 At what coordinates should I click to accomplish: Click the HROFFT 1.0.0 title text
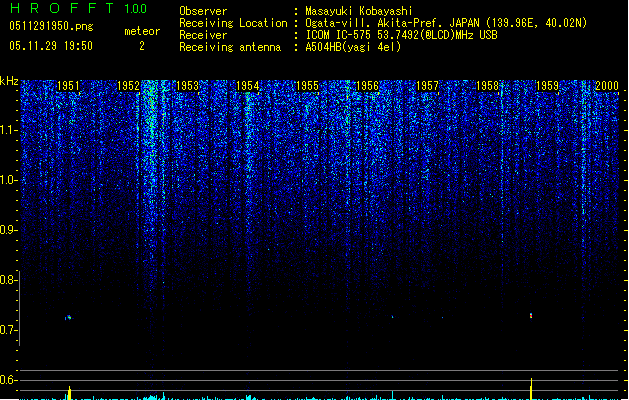[79, 8]
